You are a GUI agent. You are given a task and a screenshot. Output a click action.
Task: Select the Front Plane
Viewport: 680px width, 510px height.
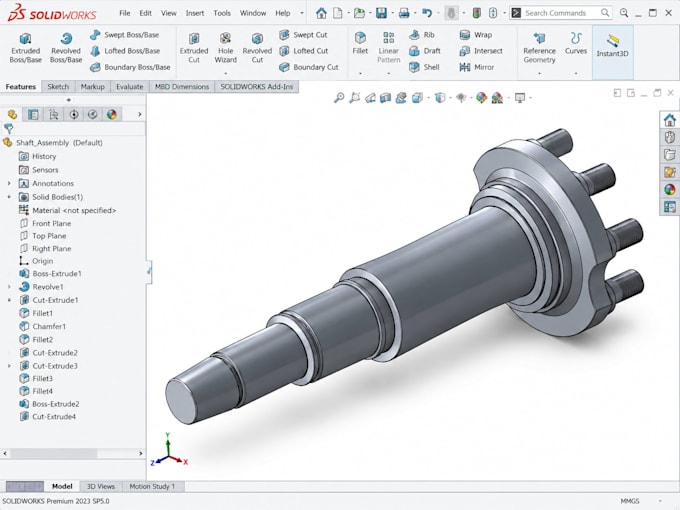45,223
